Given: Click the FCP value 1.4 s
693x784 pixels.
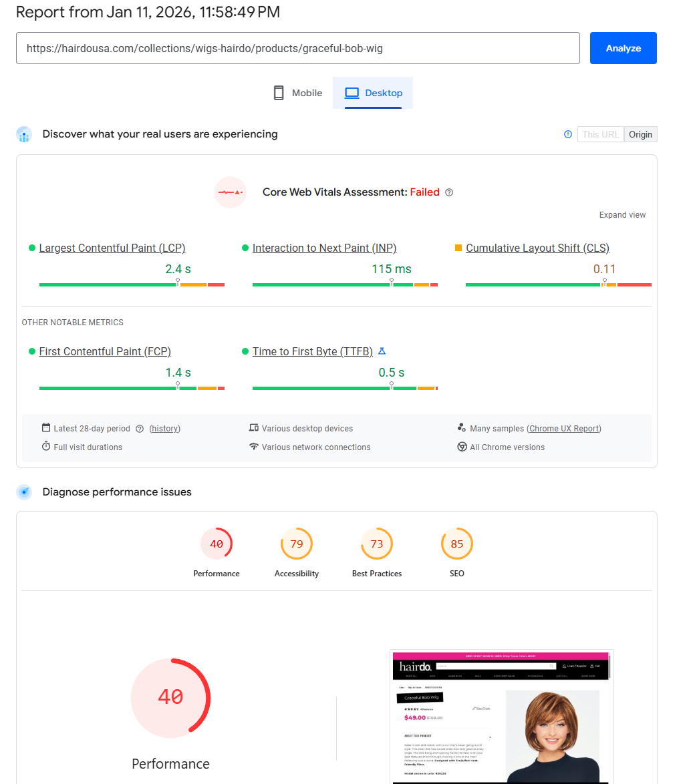Looking at the screenshot, I should pyautogui.click(x=178, y=373).
